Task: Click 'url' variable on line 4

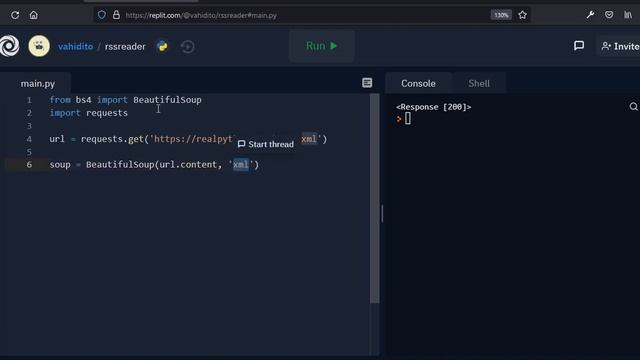Action: pos(57,139)
